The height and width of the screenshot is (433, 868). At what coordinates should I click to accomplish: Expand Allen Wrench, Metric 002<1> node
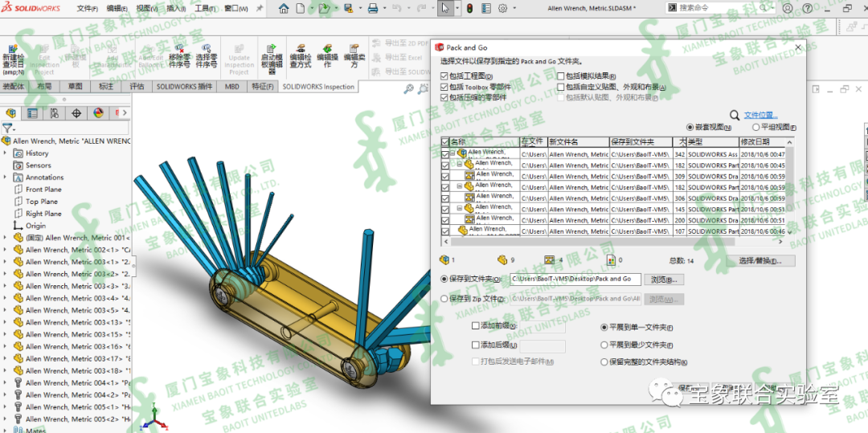point(5,250)
